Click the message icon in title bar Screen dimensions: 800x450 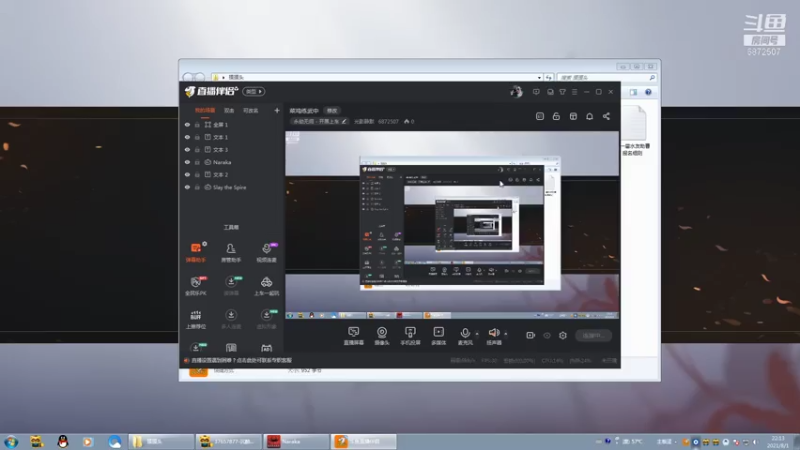[x=536, y=92]
